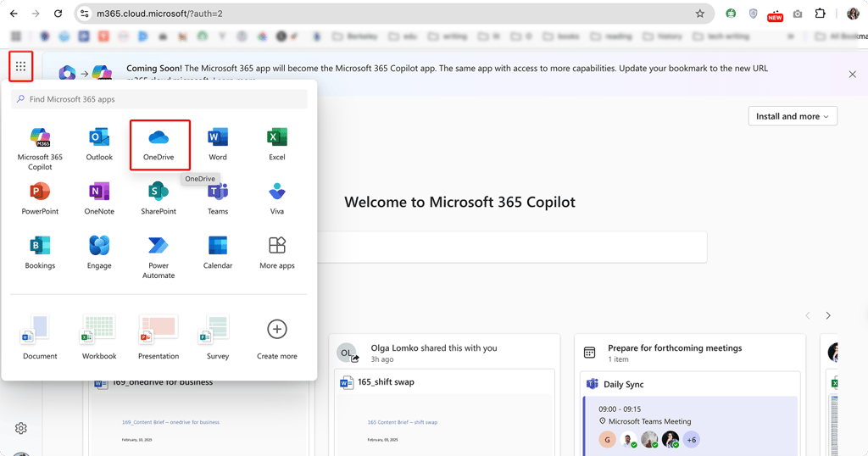The width and height of the screenshot is (868, 456).
Task: Launch Outlook from the app list
Action: 99,144
